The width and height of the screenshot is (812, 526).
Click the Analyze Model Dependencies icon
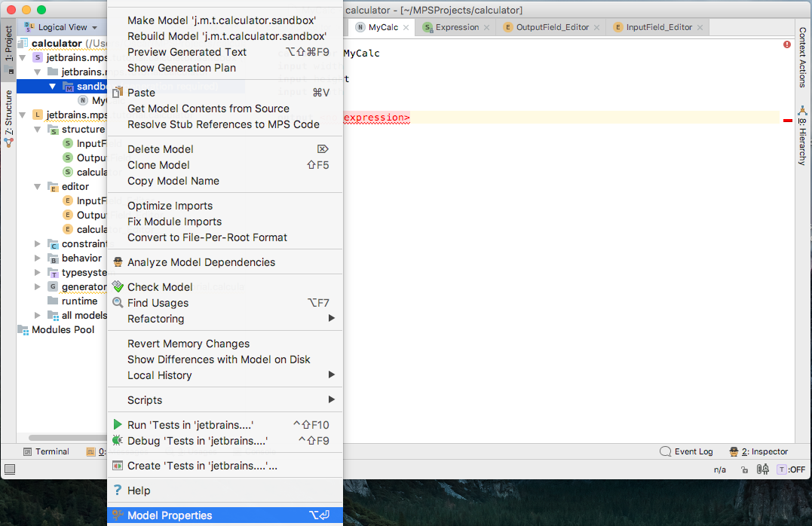[118, 262]
